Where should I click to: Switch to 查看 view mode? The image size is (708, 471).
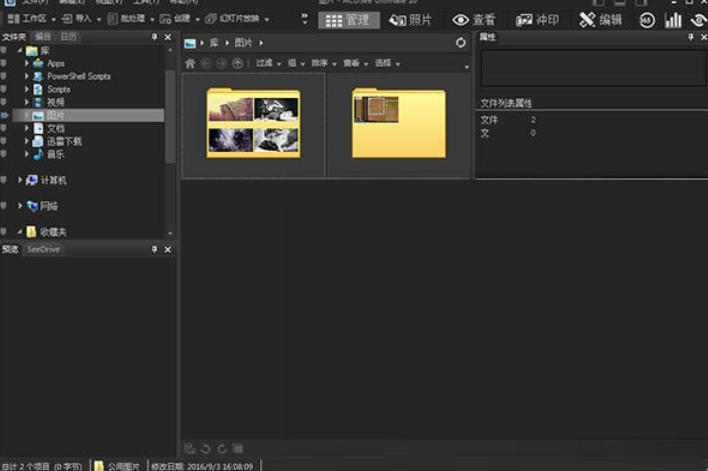click(x=474, y=20)
